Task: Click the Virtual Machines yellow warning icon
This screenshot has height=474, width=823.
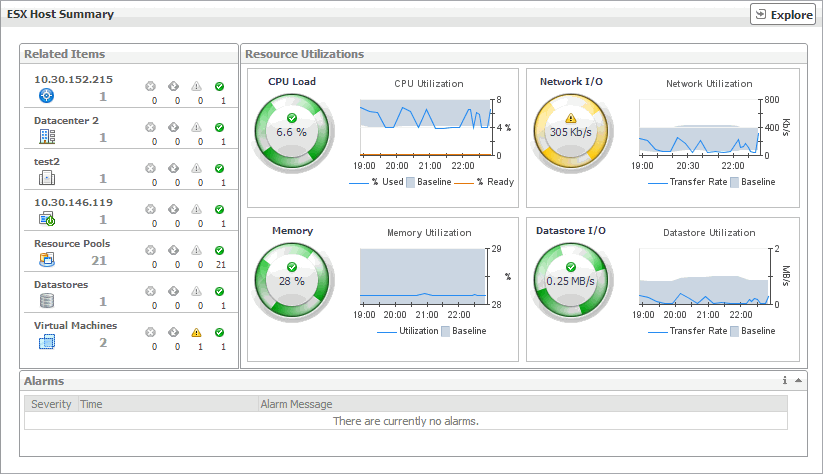Action: coord(197,333)
